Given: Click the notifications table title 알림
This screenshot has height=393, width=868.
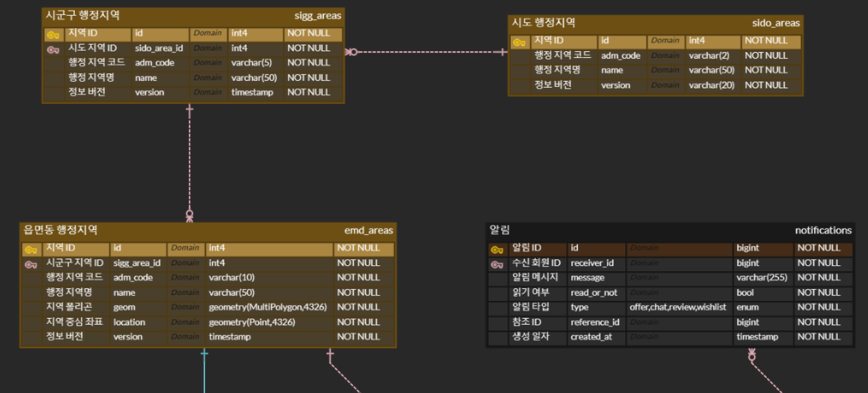Looking at the screenshot, I should 500,230.
